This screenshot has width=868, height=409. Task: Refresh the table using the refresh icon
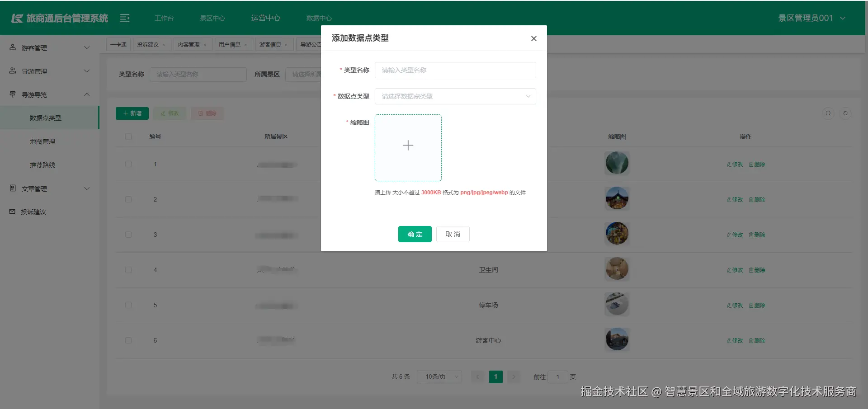click(x=845, y=113)
